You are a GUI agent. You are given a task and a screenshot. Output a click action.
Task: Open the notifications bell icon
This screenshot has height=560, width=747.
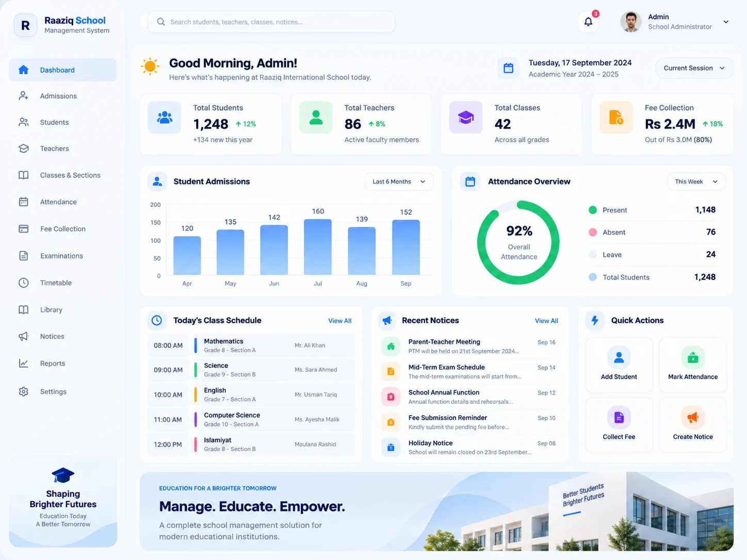(588, 22)
